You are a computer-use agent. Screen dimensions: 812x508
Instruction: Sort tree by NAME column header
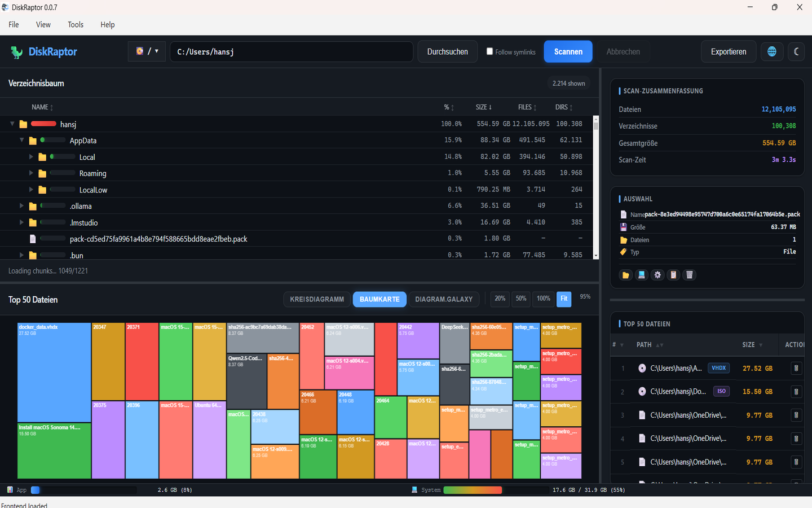tap(42, 107)
